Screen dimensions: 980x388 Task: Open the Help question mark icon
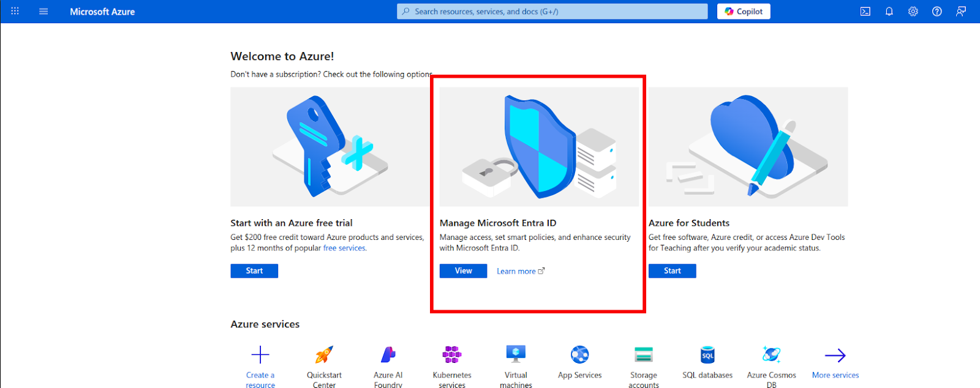tap(937, 12)
